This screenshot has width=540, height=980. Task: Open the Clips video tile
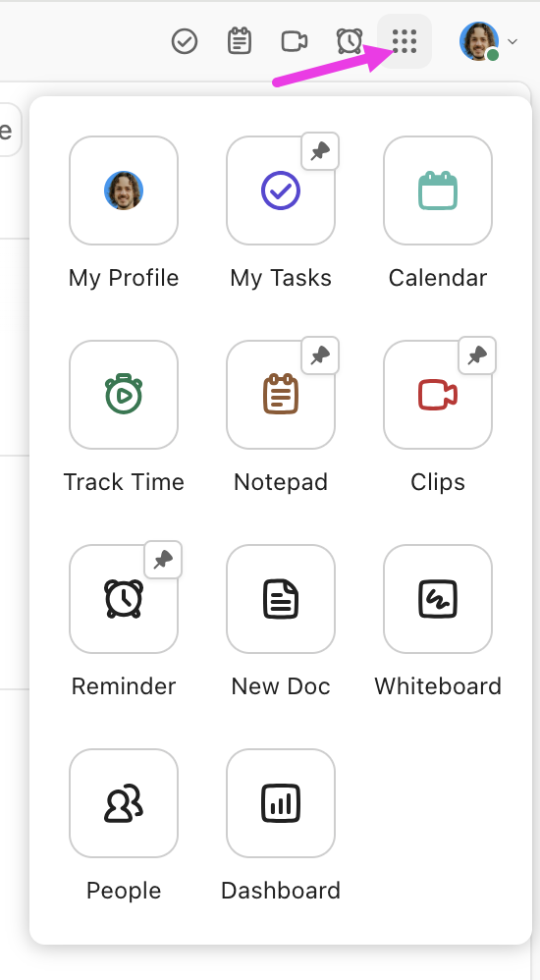pyautogui.click(x=438, y=395)
